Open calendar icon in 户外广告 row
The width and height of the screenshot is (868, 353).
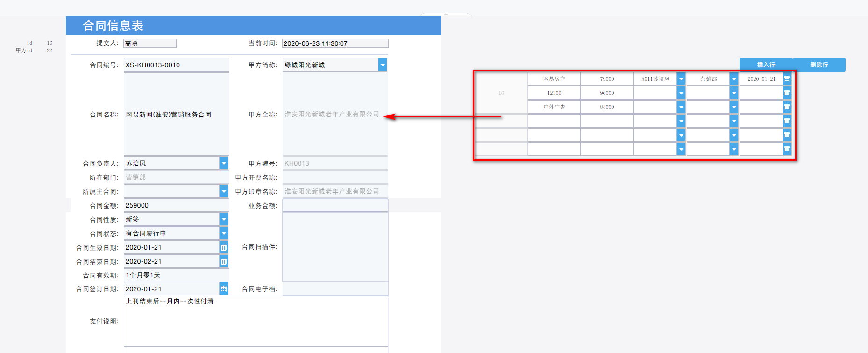787,107
